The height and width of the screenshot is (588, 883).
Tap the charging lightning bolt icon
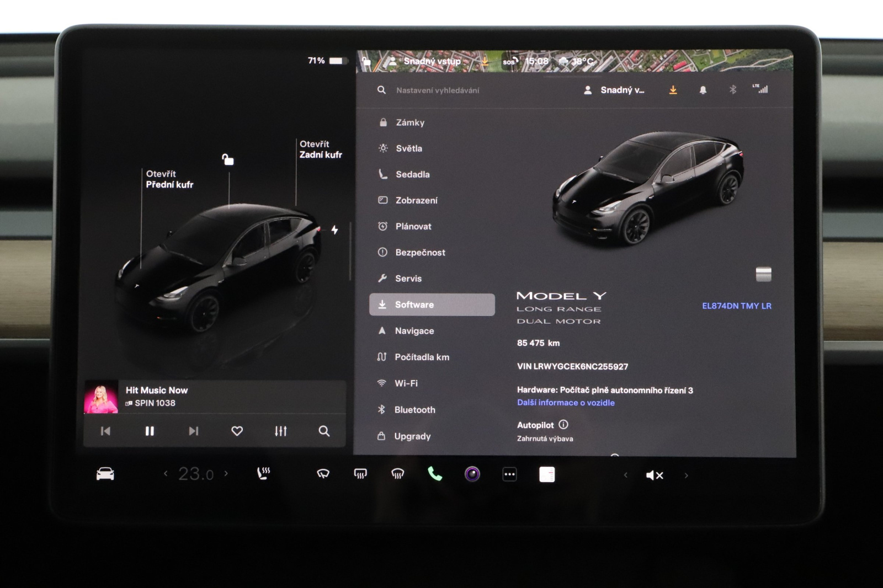[x=334, y=230]
